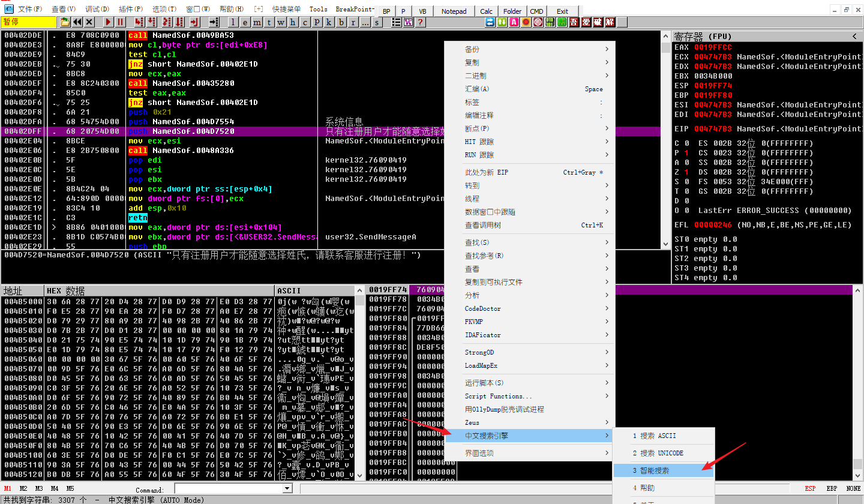Choose 3 智能搜索 from the submenu
The width and height of the screenshot is (864, 504).
[x=664, y=470]
